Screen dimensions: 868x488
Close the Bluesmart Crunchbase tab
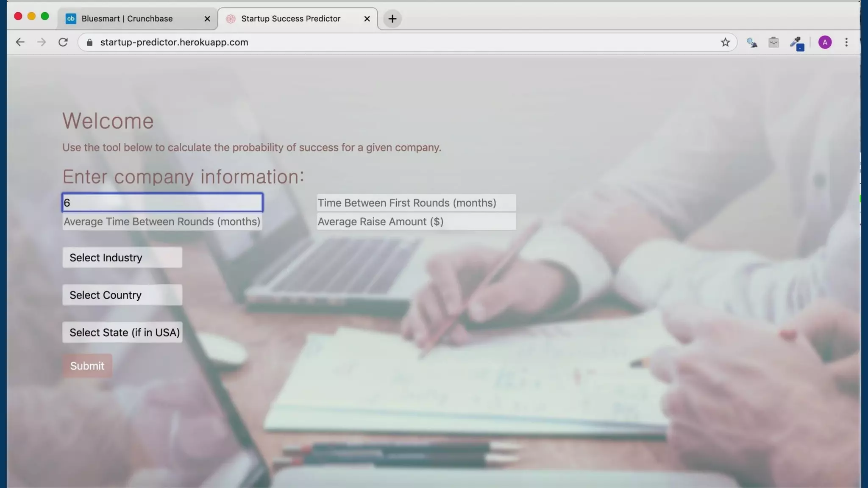(x=207, y=19)
